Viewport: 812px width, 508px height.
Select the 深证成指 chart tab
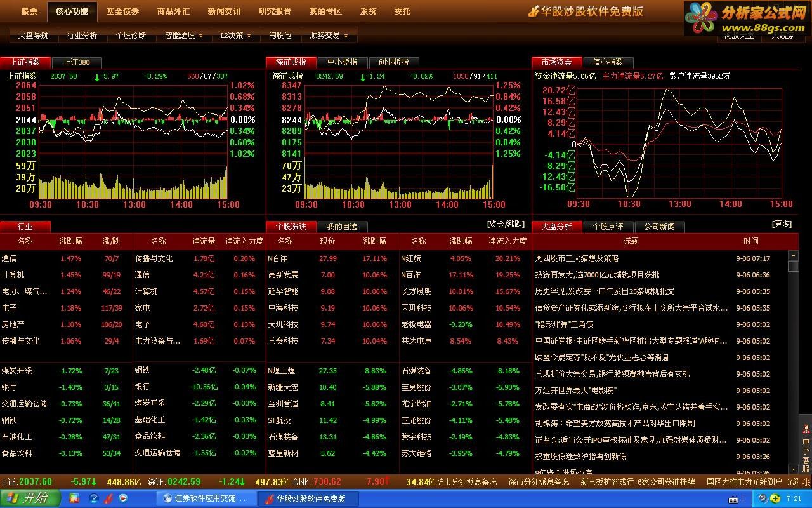tap(291, 62)
